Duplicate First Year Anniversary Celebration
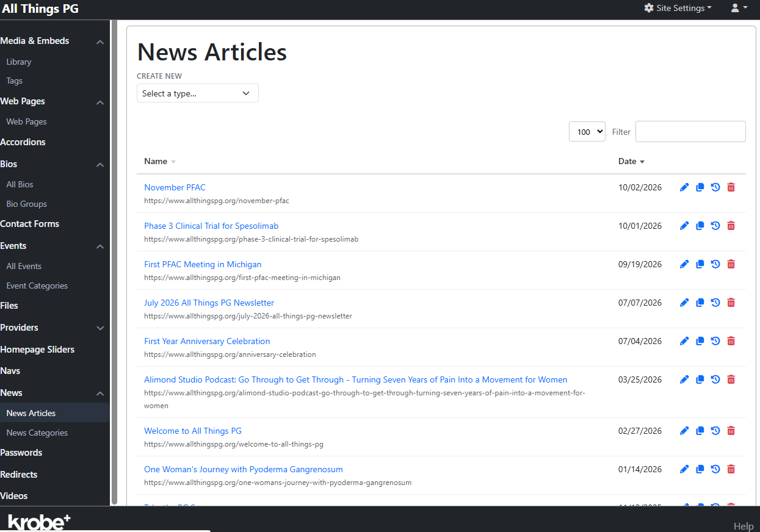 click(700, 341)
